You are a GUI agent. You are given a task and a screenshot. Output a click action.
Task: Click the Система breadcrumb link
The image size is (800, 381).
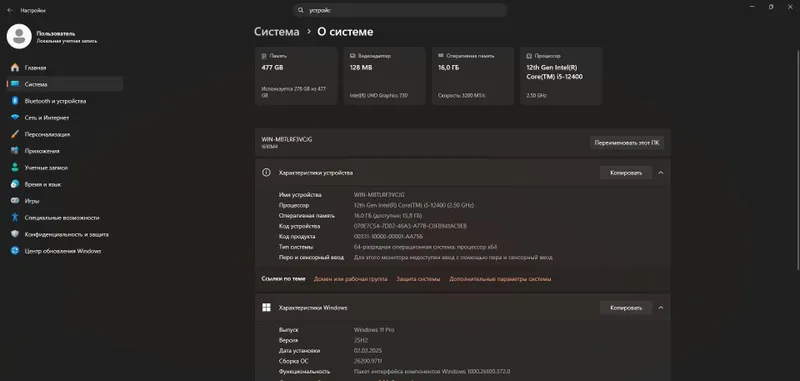tap(277, 32)
